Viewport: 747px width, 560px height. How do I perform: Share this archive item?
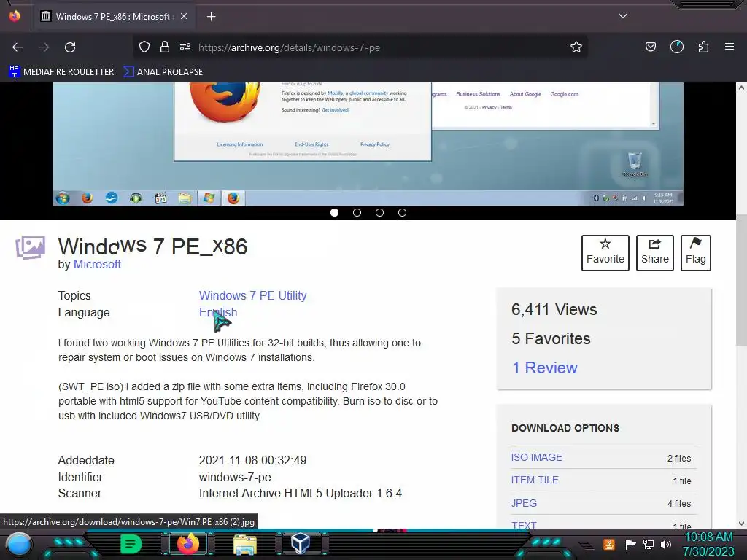(x=654, y=253)
